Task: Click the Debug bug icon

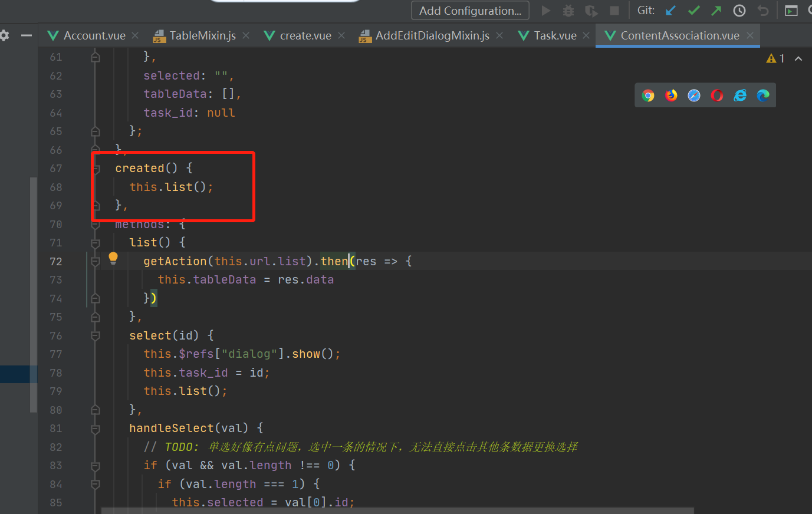Action: [568, 11]
